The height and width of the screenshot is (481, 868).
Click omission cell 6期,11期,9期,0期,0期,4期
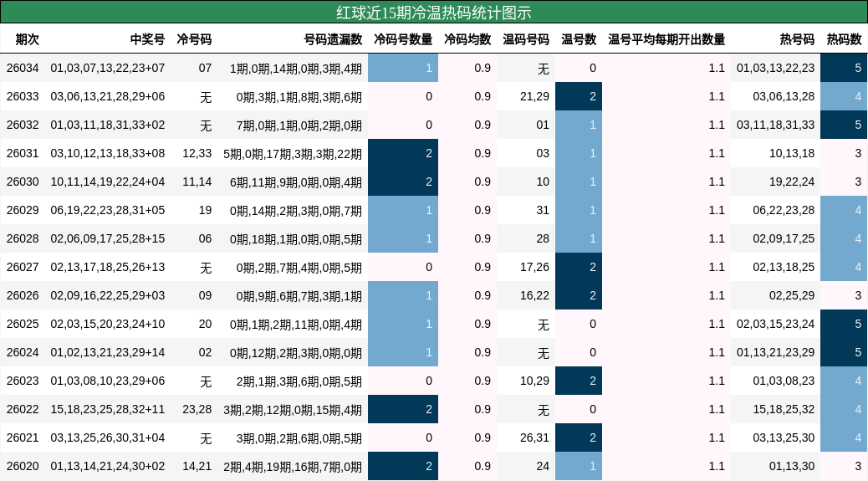coord(296,182)
